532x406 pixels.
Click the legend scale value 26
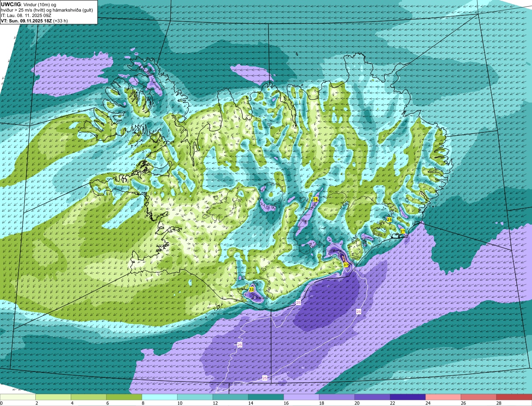click(x=463, y=403)
